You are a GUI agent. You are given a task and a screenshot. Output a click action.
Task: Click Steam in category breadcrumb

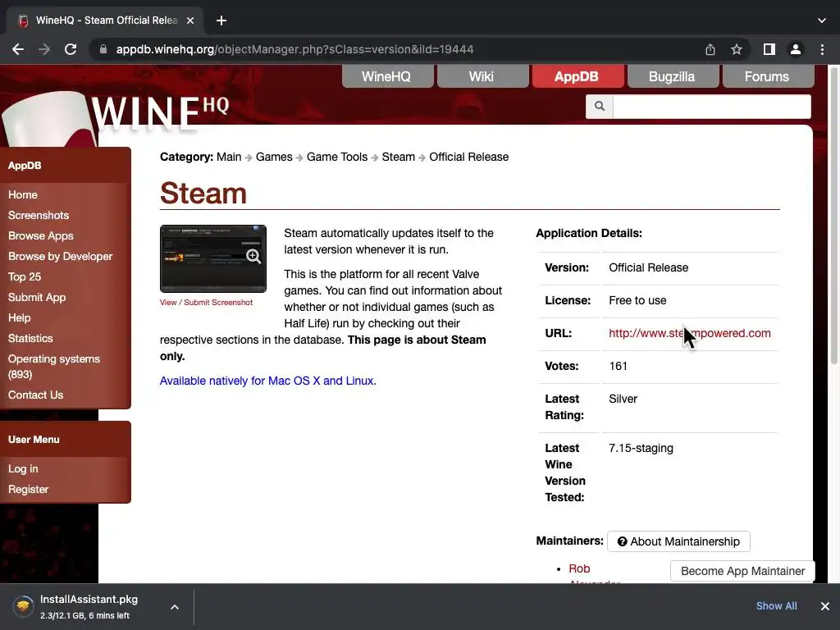coord(398,157)
